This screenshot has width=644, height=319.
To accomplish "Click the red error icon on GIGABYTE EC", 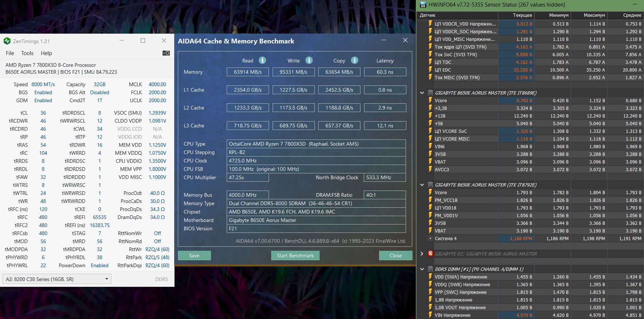I will click(430, 254).
